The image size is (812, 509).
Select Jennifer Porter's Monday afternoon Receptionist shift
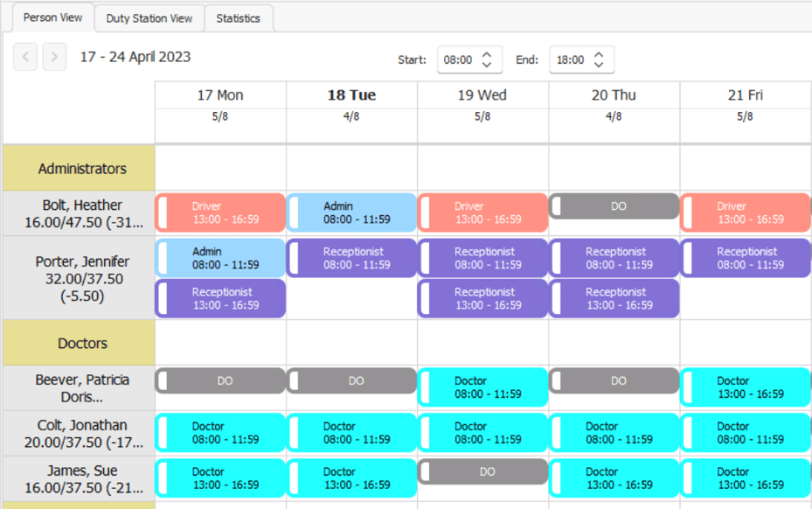(221, 298)
